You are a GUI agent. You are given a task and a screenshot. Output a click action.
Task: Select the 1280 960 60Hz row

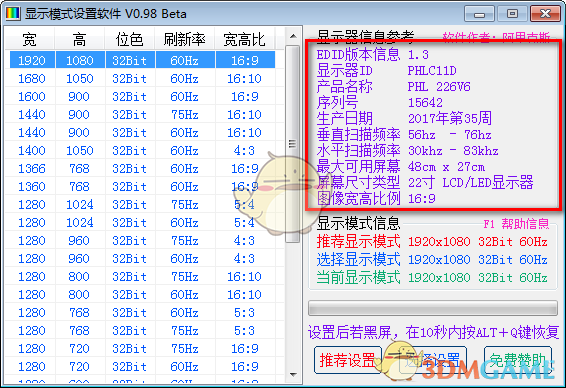142,259
